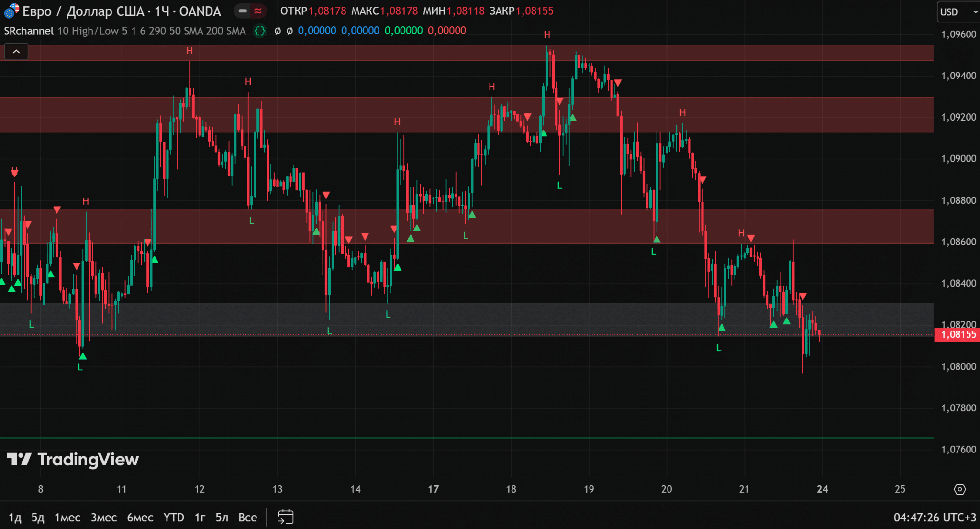980x529 pixels.
Task: Select the 6мес time range
Action: tap(140, 517)
